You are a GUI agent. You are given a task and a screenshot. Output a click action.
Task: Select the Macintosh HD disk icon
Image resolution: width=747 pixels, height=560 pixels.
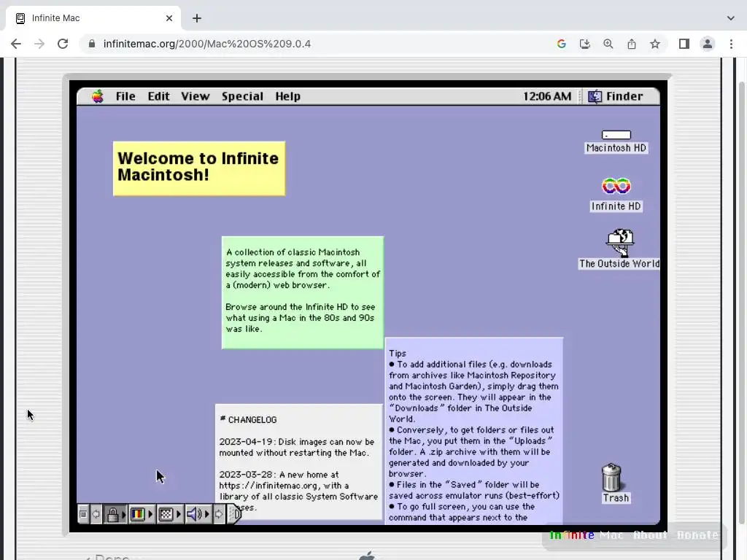click(x=616, y=141)
